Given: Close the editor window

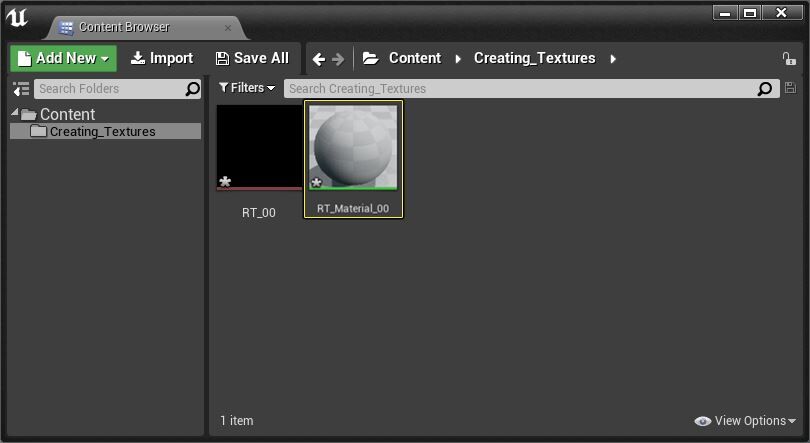Looking at the screenshot, I should (x=782, y=12).
